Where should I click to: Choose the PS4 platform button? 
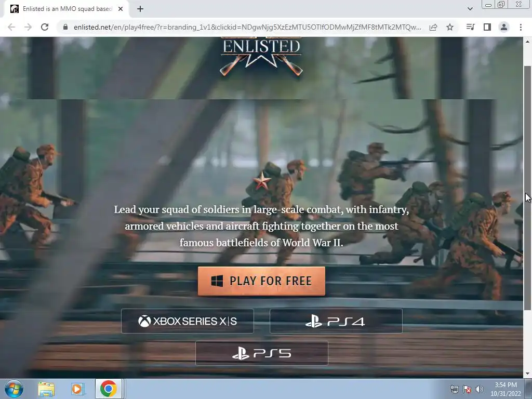(336, 321)
